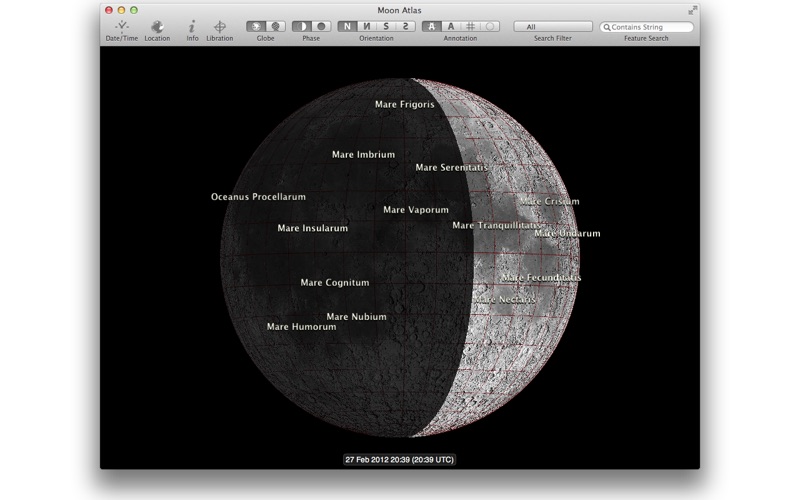The height and width of the screenshot is (500, 800).
Task: Toggle outlined A annotation labels
Action: tap(432, 26)
